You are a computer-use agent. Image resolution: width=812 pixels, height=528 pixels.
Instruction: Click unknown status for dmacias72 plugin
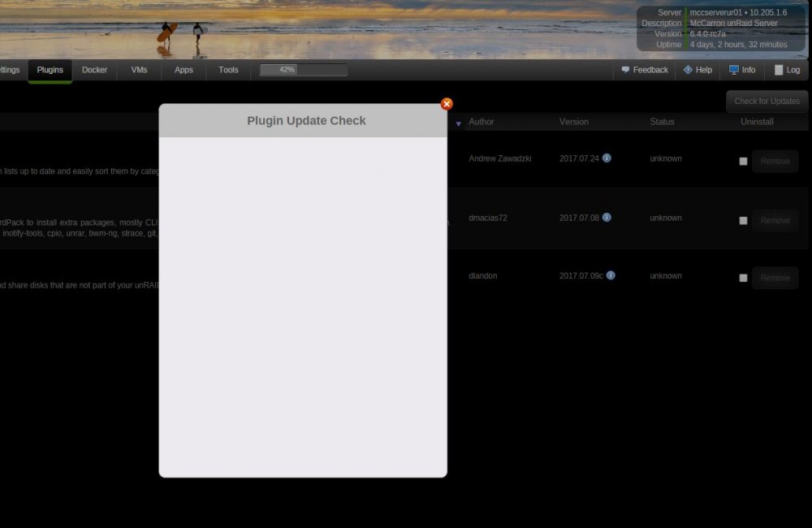pyautogui.click(x=666, y=218)
